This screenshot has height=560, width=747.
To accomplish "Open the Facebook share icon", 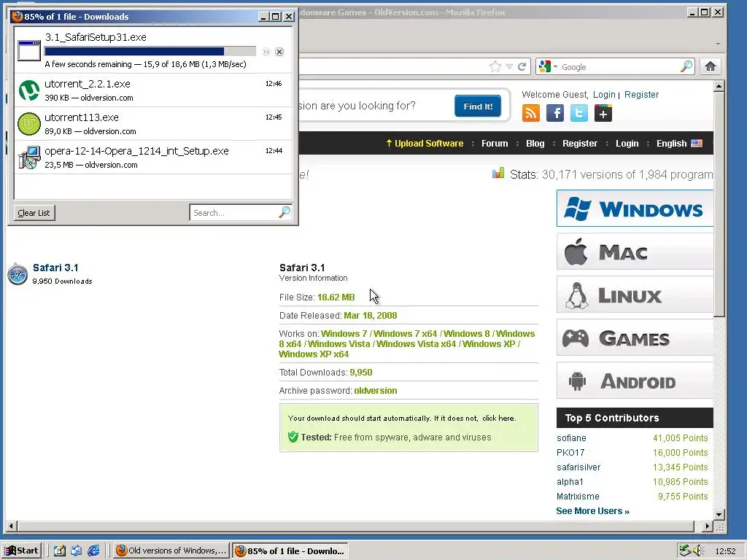I will coord(555,113).
